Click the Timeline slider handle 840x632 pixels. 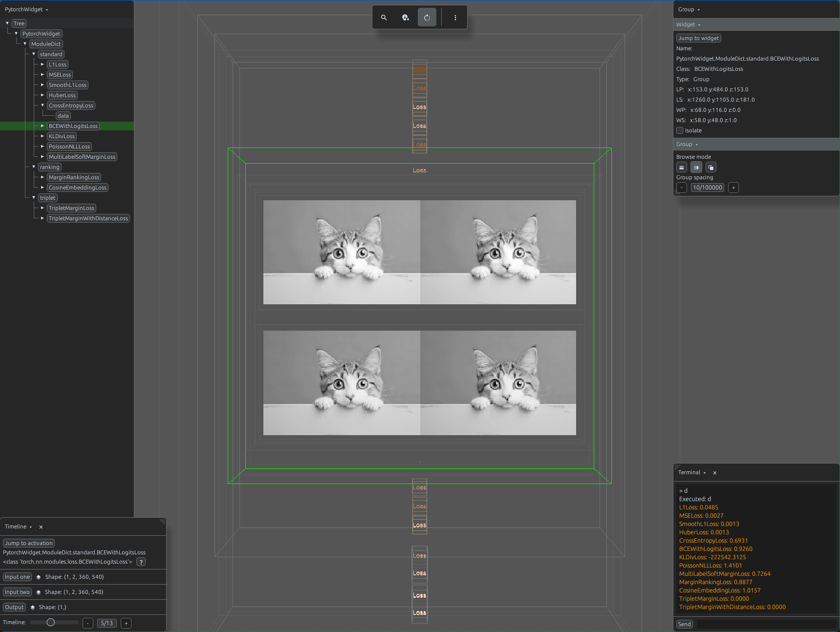50,622
